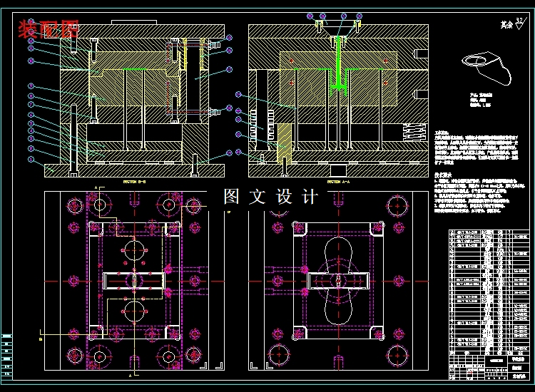The height and width of the screenshot is (392, 535).
Task: Select the coil spring in section A-A
Action: [414, 133]
